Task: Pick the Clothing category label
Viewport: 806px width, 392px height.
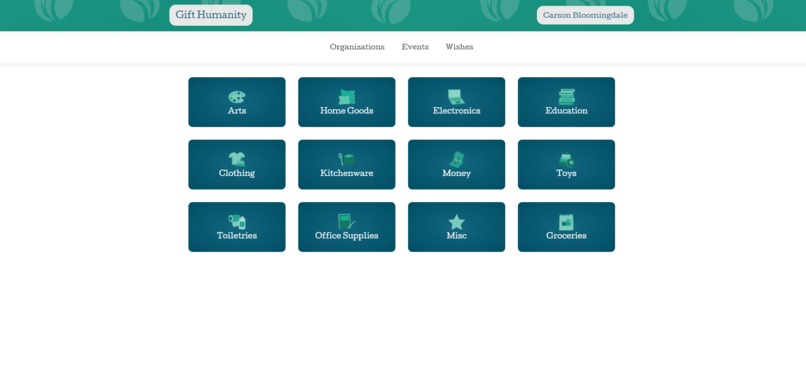Action: (236, 173)
